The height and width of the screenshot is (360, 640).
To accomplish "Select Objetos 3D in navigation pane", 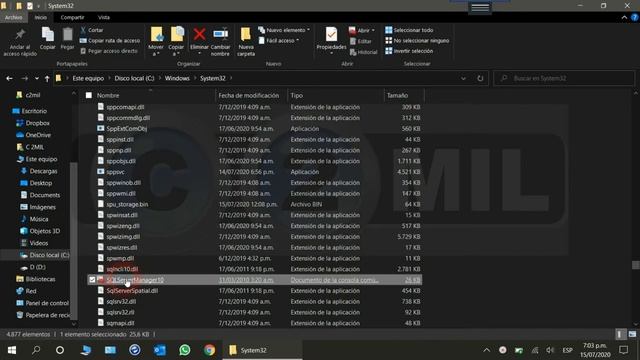I will [40, 231].
